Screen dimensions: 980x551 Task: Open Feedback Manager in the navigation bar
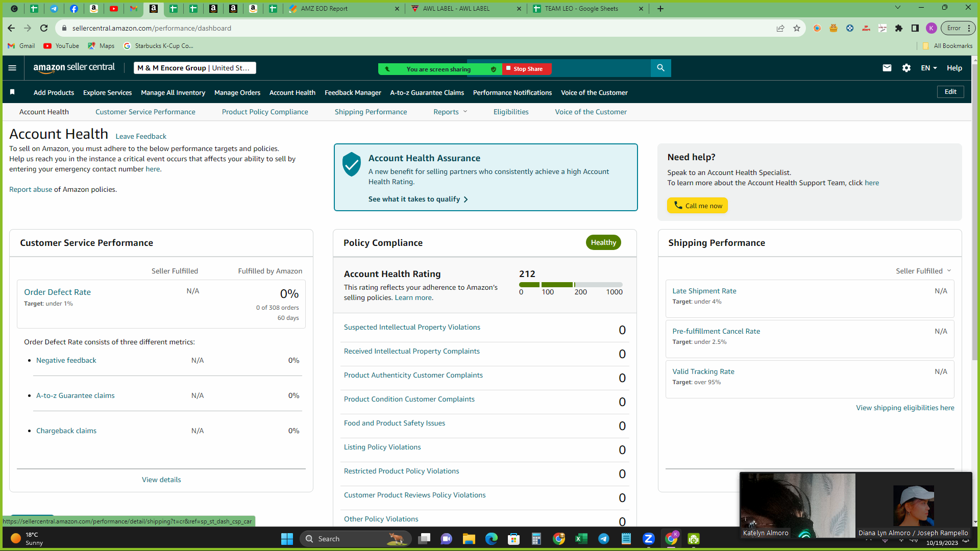(x=353, y=92)
